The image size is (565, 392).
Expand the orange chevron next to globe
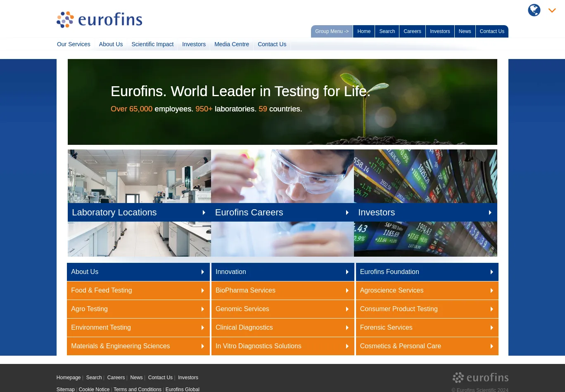[x=552, y=11]
